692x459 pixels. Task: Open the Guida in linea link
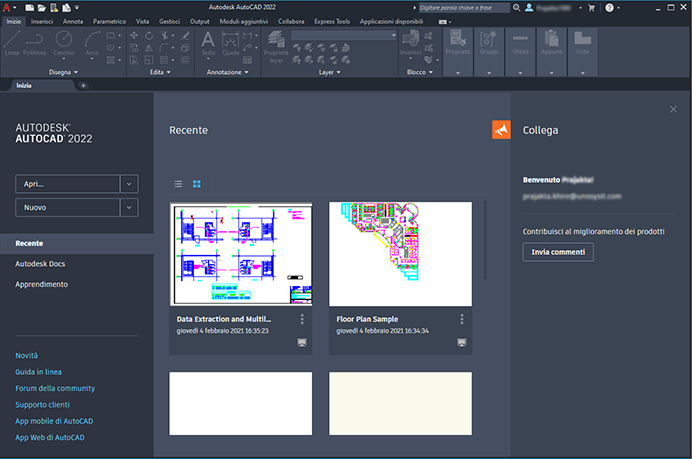pyautogui.click(x=38, y=372)
